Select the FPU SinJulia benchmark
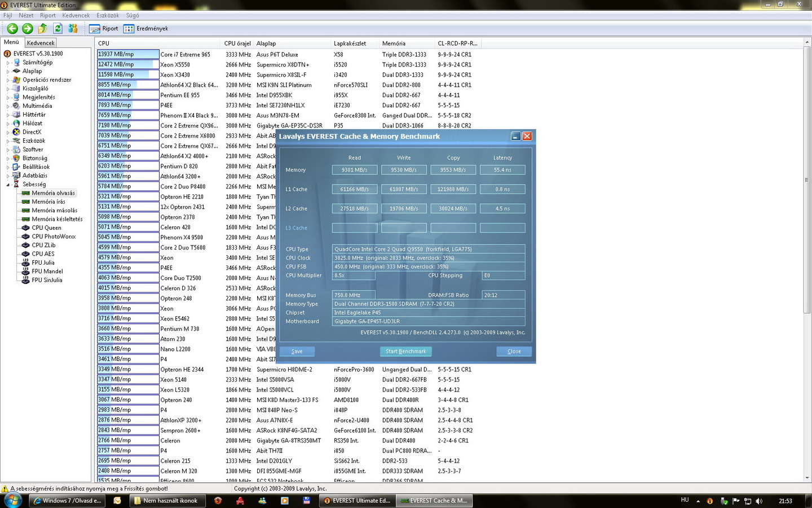The height and width of the screenshot is (508, 812). pyautogui.click(x=47, y=280)
